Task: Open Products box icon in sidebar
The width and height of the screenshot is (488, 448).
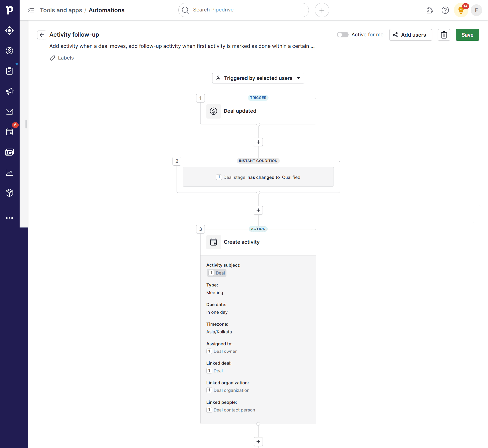Action: pos(9,193)
